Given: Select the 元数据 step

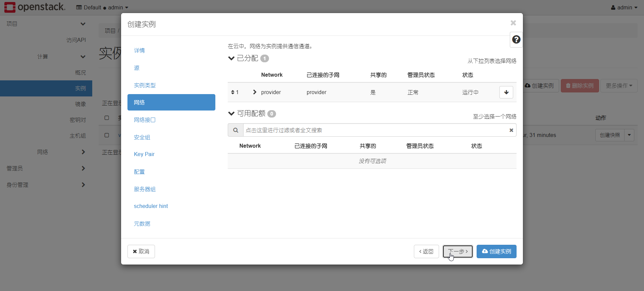Looking at the screenshot, I should click(171, 223).
